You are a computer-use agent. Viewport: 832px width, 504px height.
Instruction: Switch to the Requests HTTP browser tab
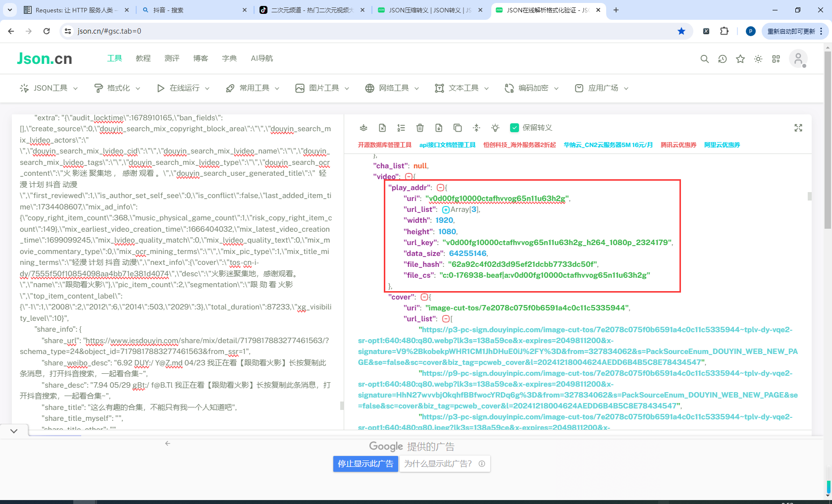[x=76, y=10]
